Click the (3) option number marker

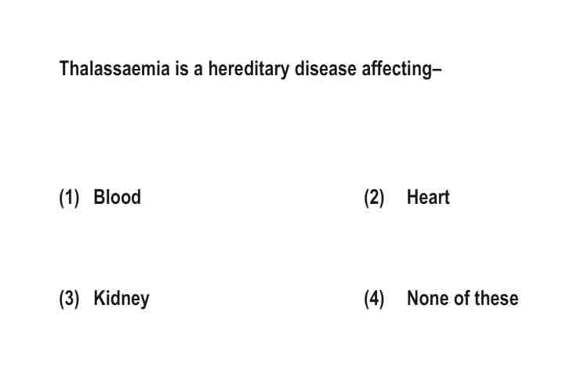tap(69, 299)
